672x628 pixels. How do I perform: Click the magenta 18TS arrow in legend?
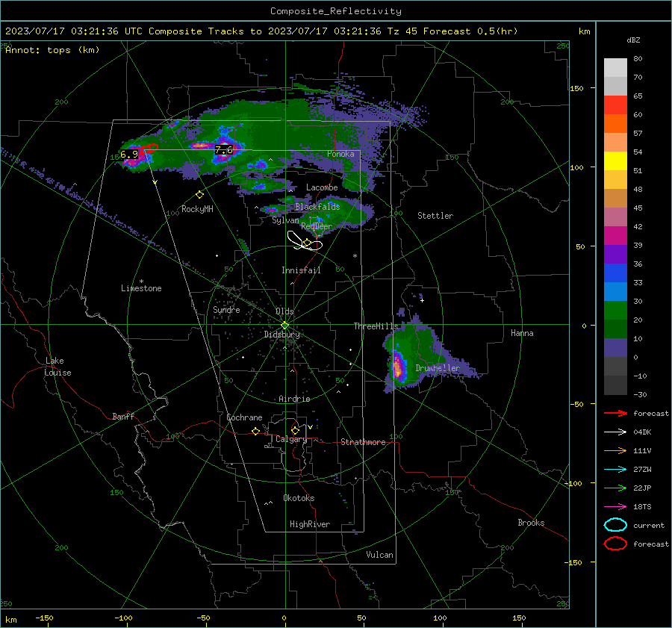615,507
